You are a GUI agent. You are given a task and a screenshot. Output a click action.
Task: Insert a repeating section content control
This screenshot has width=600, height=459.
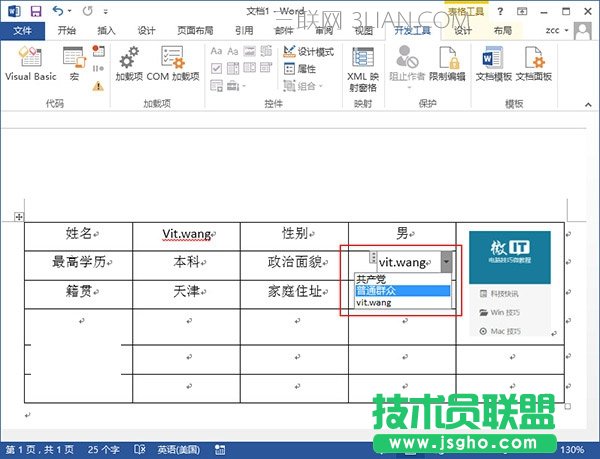[x=216, y=86]
